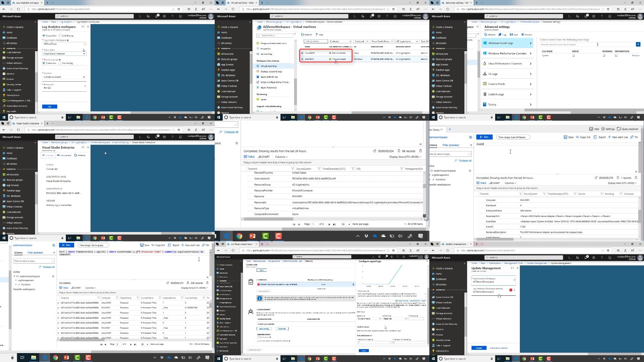The image size is (644, 362).
Task: Open Automation options link in Update Management
Action: point(498,348)
